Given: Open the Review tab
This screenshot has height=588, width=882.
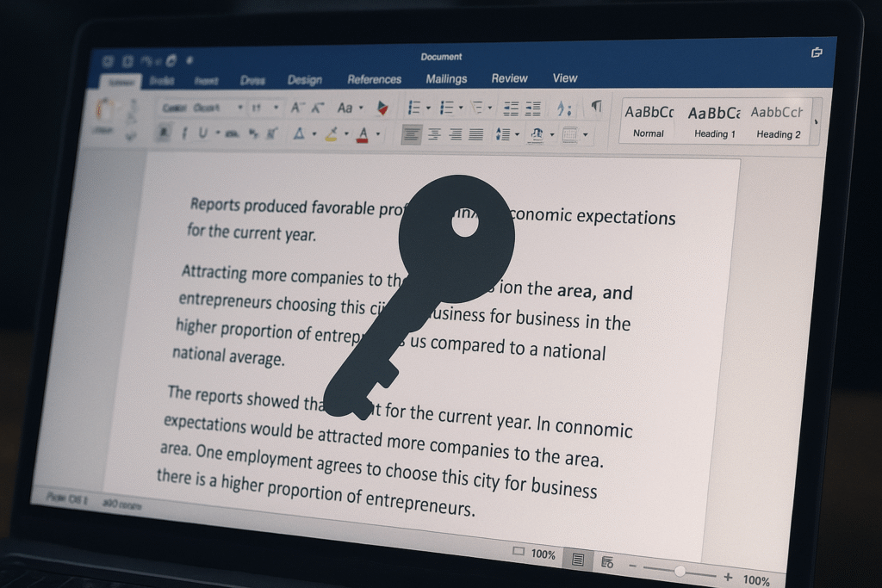Looking at the screenshot, I should (509, 78).
